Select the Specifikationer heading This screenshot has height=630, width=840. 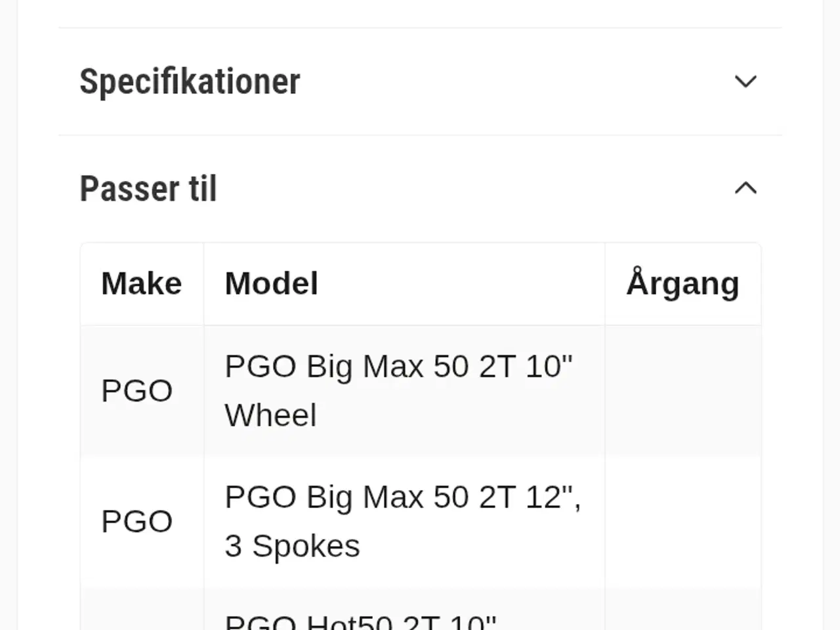190,81
